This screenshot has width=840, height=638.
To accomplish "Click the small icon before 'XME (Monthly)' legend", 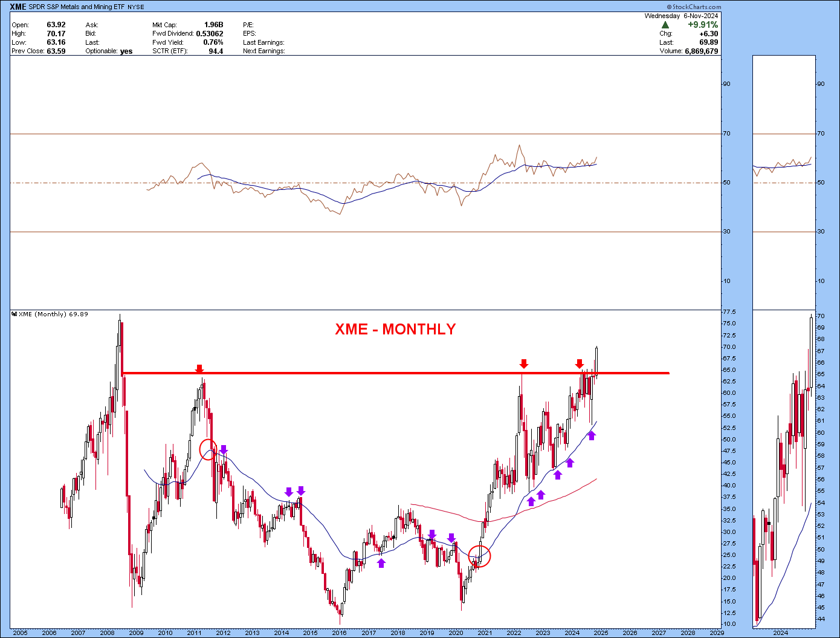I will [14, 314].
